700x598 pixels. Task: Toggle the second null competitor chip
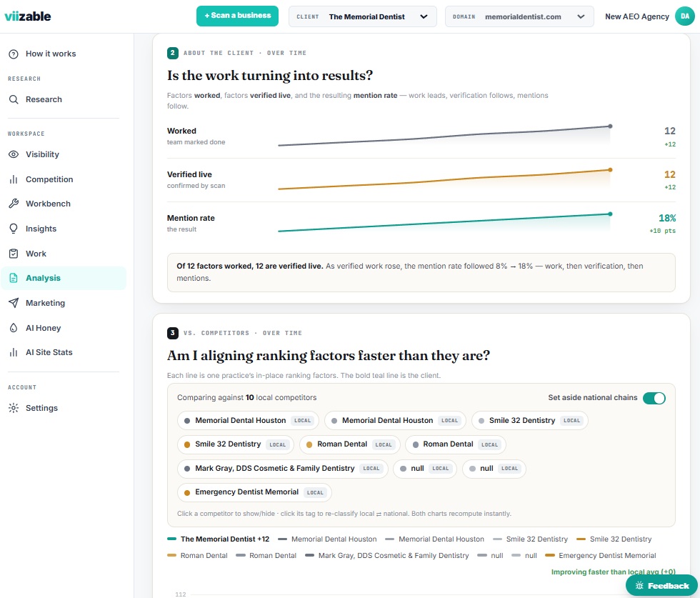[494, 469]
